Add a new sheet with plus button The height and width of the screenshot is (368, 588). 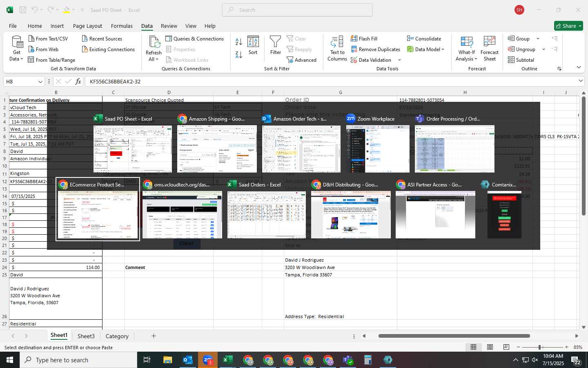pos(154,336)
